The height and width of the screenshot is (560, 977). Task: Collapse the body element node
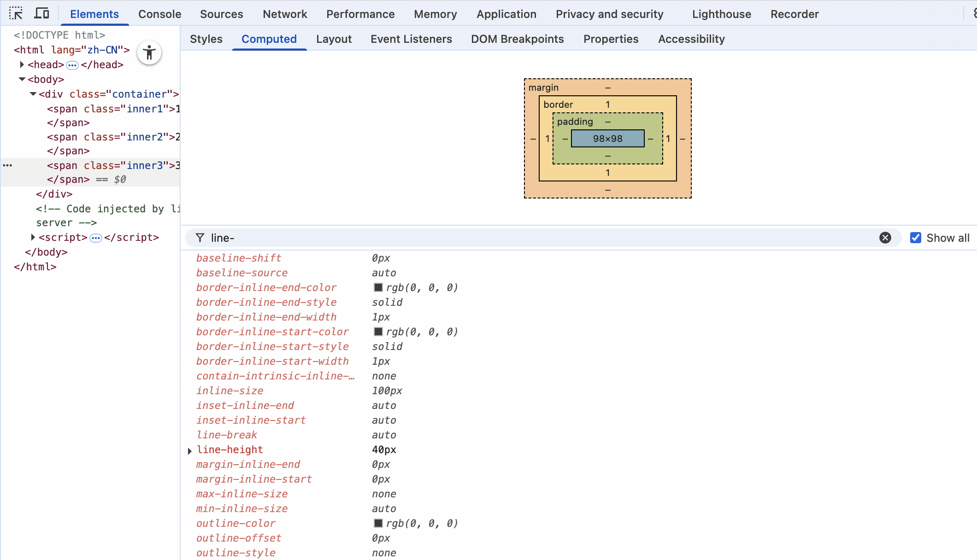click(22, 79)
